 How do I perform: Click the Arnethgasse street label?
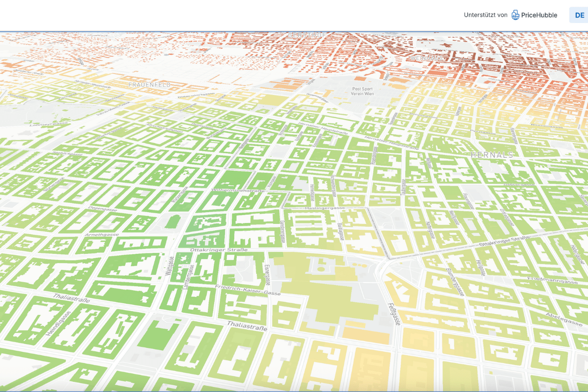point(102,235)
